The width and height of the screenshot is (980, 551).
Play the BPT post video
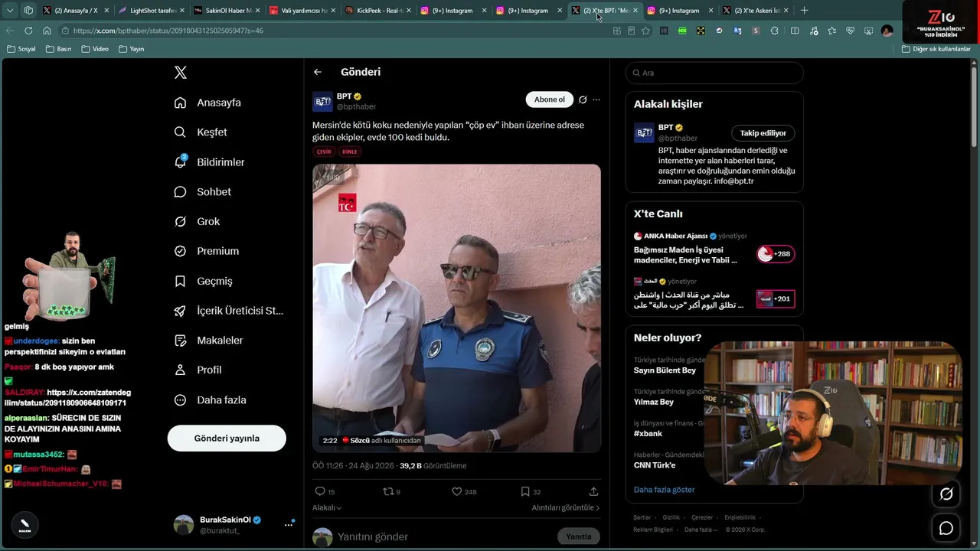click(x=456, y=308)
